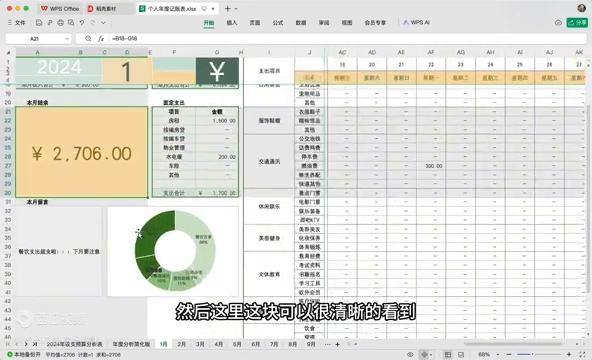Image resolution: width=592 pixels, height=360 pixels.
Task: Click the plus icon for new tab
Action: click(228, 8)
